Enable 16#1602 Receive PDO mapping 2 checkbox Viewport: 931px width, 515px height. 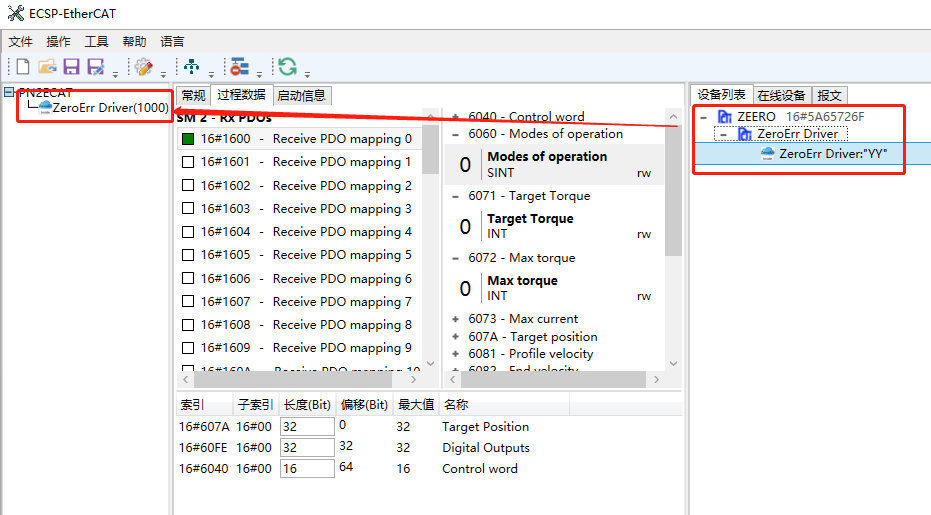click(x=188, y=185)
